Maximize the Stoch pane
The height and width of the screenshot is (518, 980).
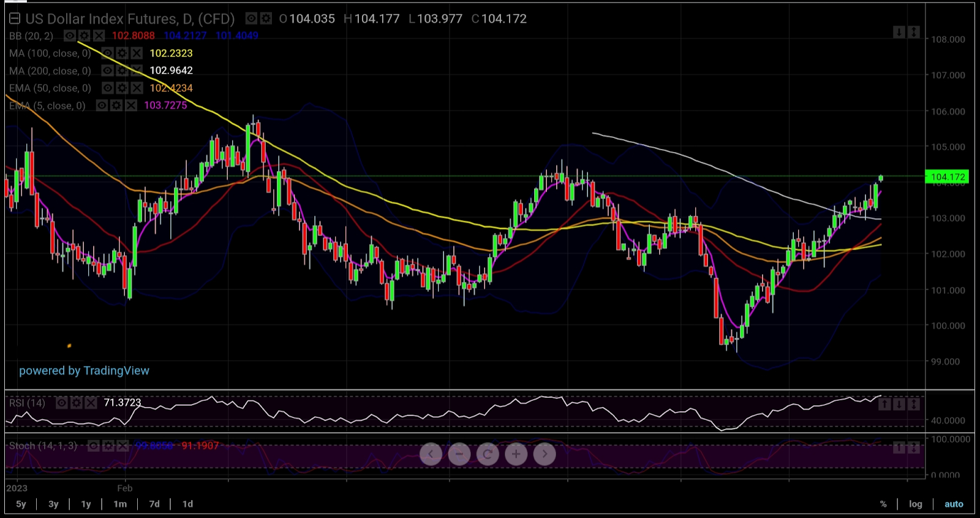(x=913, y=448)
